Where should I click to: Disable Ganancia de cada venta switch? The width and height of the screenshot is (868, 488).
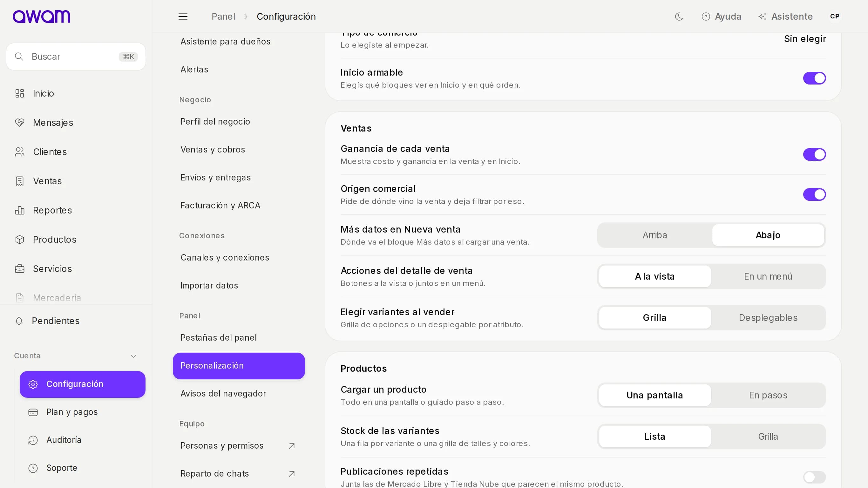tap(814, 154)
